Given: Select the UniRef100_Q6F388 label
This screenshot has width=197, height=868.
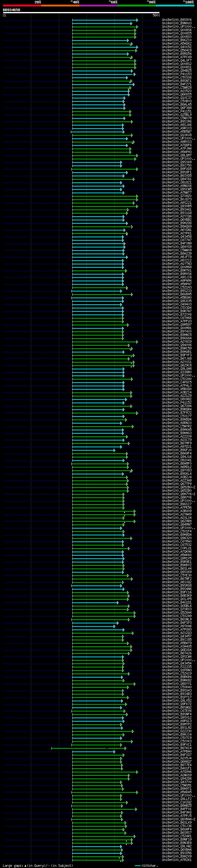Looking at the screenshot, I should (177, 108).
